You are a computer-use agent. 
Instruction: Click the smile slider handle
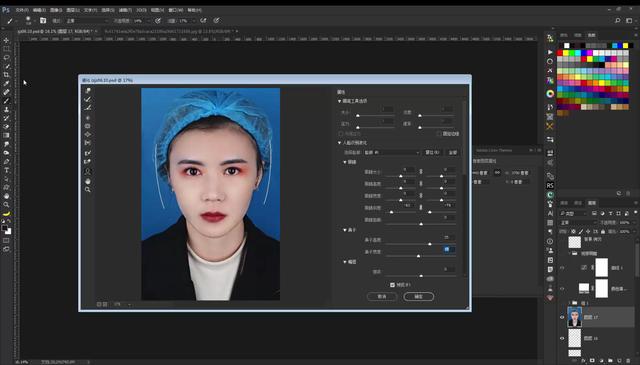tap(421, 276)
